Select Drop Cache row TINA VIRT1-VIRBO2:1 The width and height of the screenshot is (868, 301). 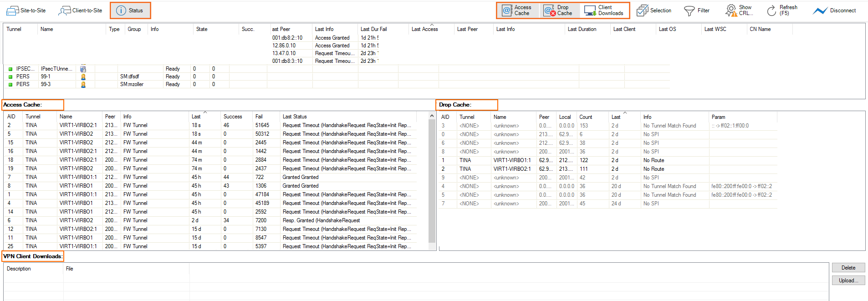pyautogui.click(x=608, y=169)
